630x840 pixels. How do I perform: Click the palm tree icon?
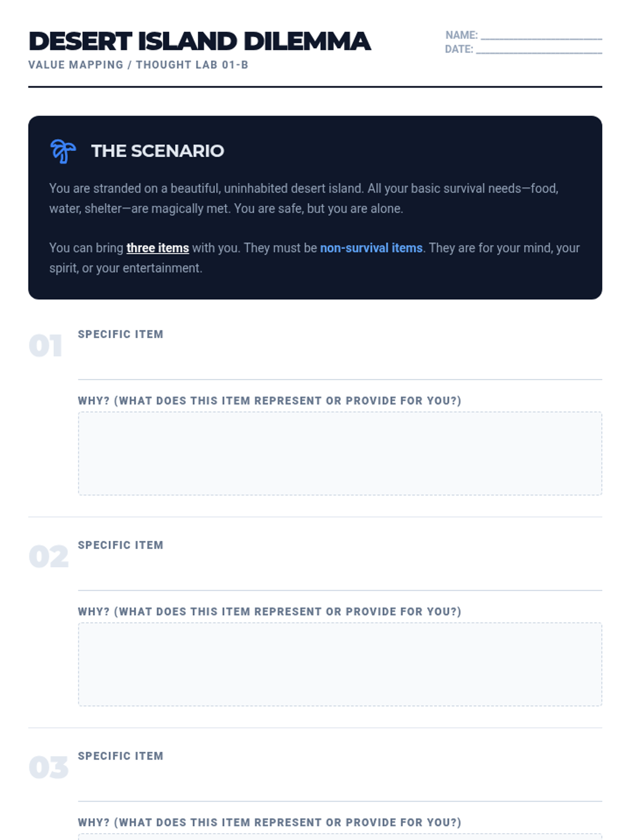click(x=63, y=151)
